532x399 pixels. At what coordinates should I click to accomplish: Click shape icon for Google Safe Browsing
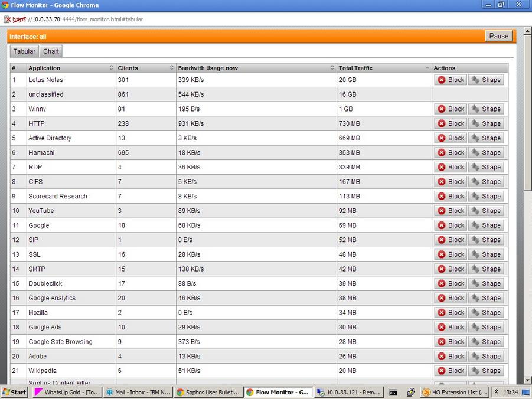[476, 342]
